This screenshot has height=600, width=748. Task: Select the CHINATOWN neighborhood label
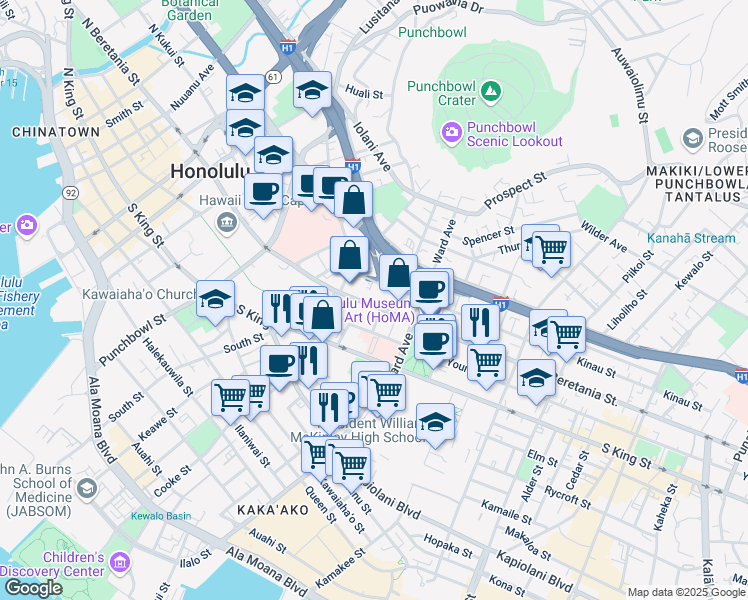click(56, 132)
